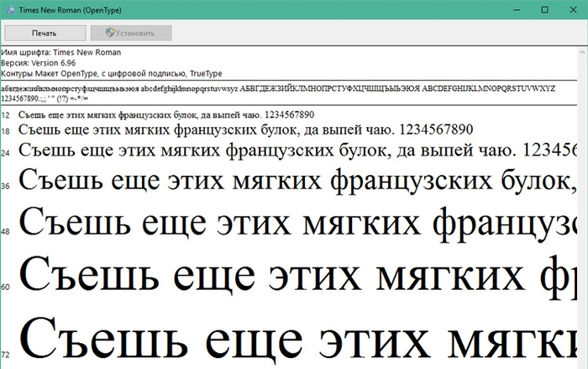Click the 48 size label
588x369 pixels.
[5, 231]
